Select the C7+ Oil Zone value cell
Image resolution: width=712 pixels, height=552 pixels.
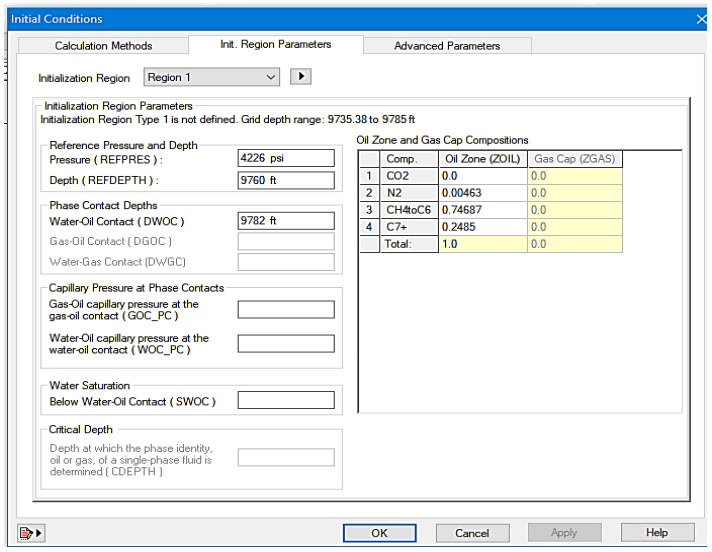coord(482,227)
